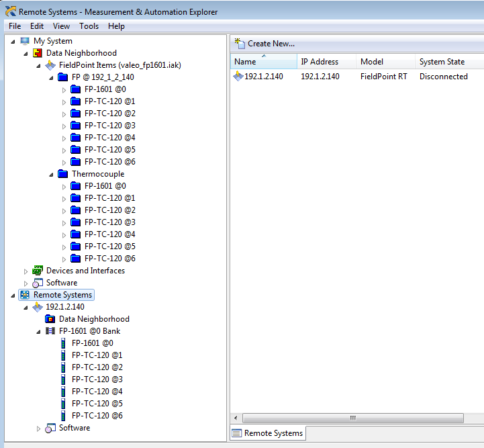
Task: Select FP-TC-120 @5 under FP-1601 @0 Bank
Action: point(97,404)
